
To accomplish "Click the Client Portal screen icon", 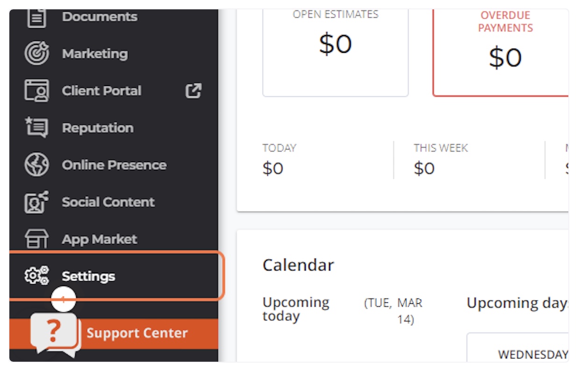I will [36, 91].
